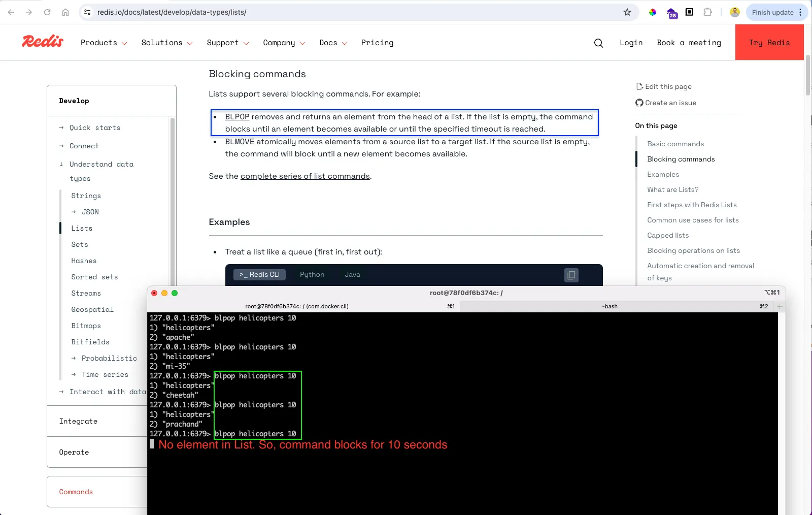Jump to First steps with Redis Lists
The height and width of the screenshot is (515, 812).
[x=692, y=205]
